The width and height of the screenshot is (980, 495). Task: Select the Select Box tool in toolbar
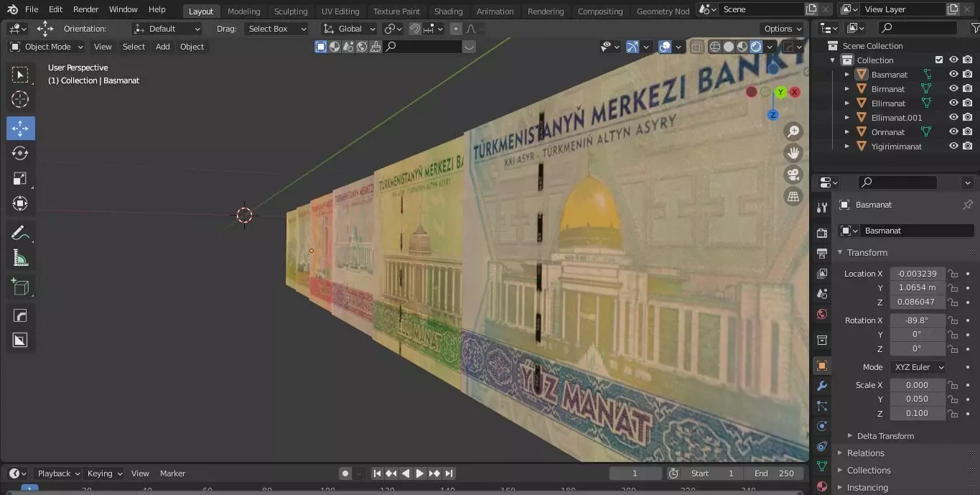pyautogui.click(x=20, y=75)
